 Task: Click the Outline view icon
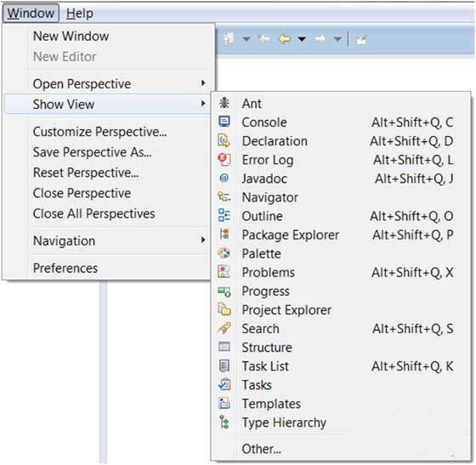(x=224, y=215)
